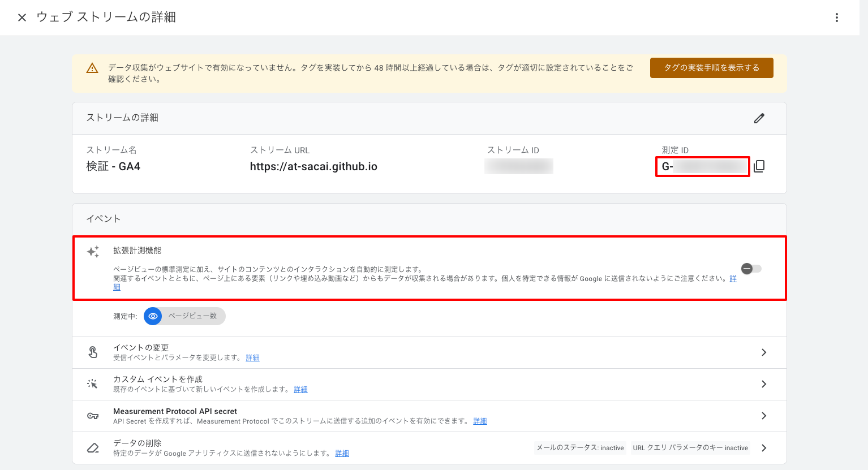Click the sparkle icon for 拡張計測機能

tap(93, 252)
